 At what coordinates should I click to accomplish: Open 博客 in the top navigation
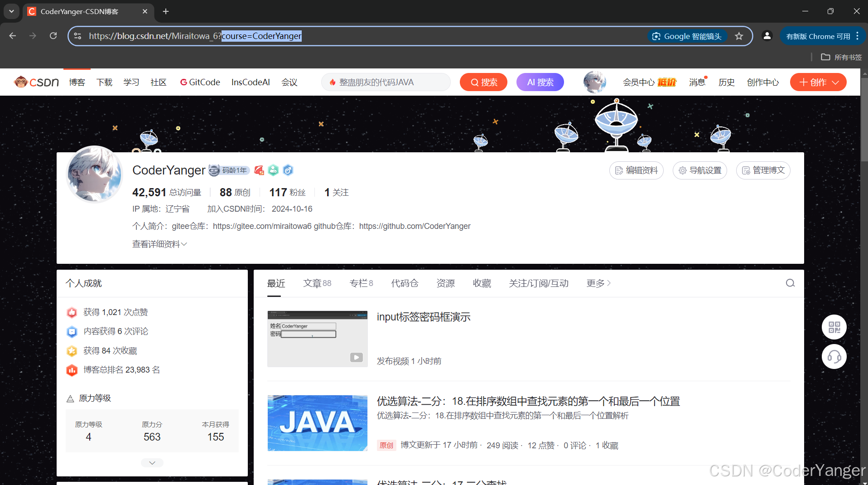(77, 82)
